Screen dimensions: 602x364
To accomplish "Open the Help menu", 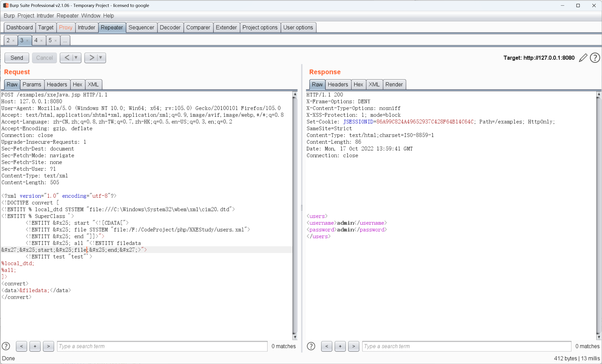I will point(109,16).
